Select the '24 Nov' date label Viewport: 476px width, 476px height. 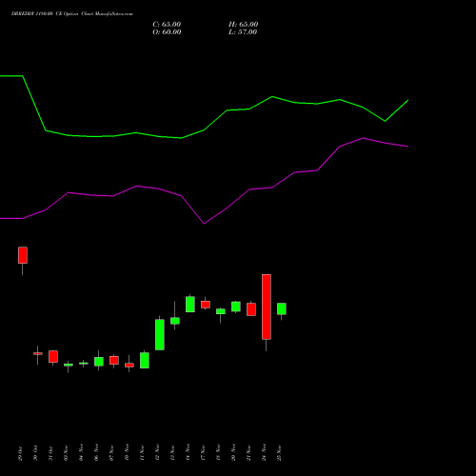point(264,453)
